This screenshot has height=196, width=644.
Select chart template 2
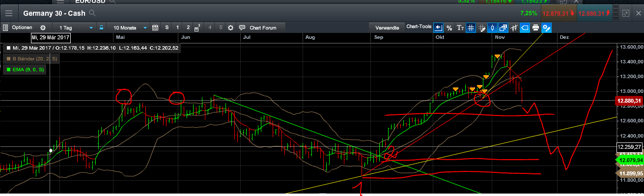188,28
